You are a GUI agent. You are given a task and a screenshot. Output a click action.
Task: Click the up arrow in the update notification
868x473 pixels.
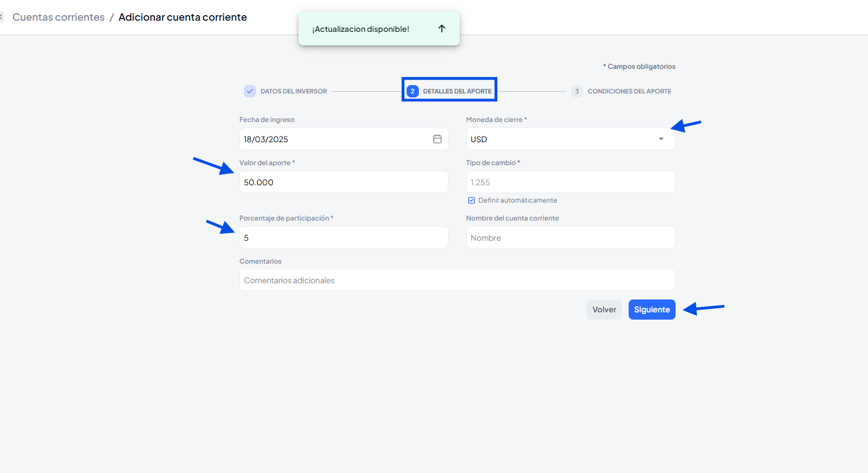click(x=441, y=29)
